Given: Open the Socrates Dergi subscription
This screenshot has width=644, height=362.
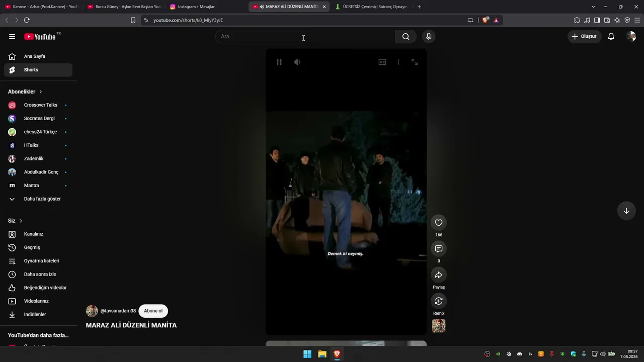Looking at the screenshot, I should [38, 119].
